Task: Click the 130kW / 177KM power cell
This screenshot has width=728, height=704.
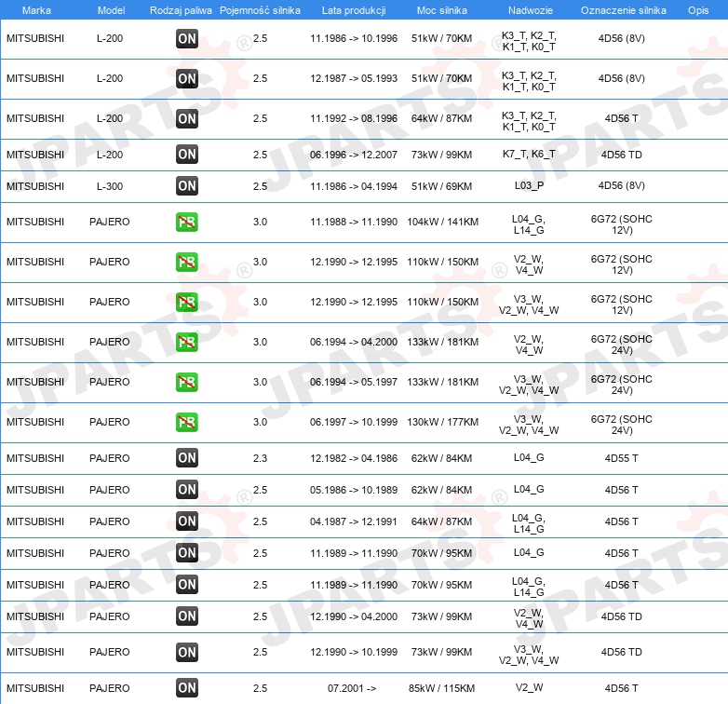Action: pos(442,422)
